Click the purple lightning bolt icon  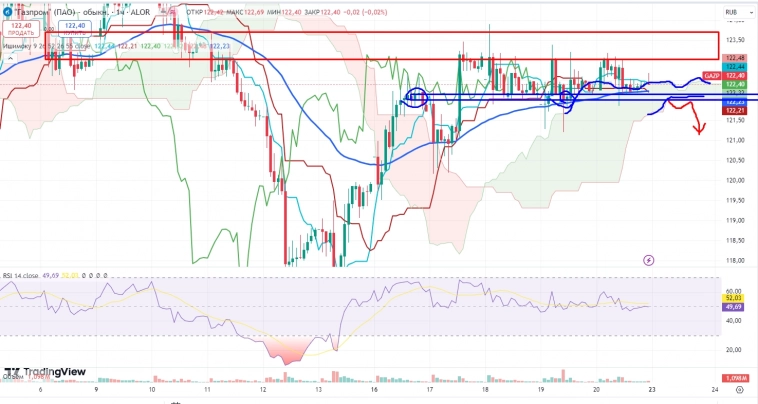649,260
